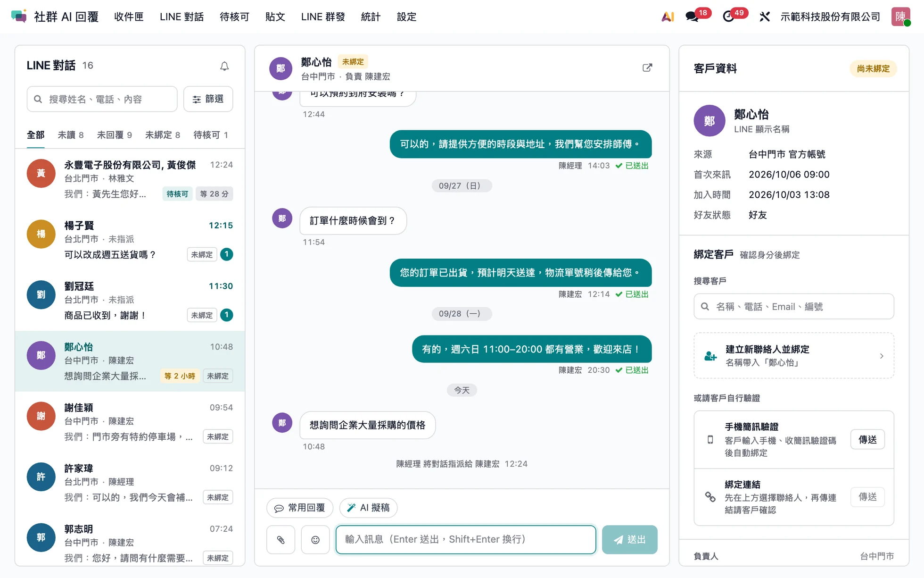The image size is (924, 578).
Task: Expand 建立新聯絡人並綁定 chevron
Action: [x=882, y=356]
